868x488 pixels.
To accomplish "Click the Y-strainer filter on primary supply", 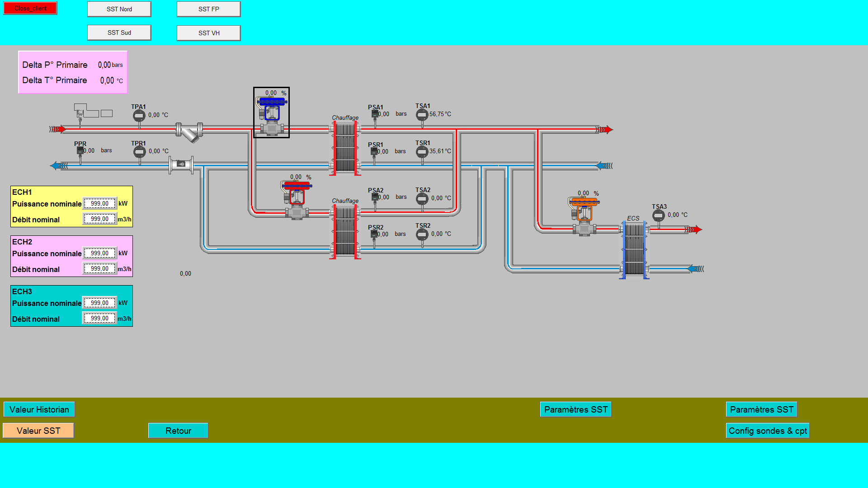I will [190, 132].
